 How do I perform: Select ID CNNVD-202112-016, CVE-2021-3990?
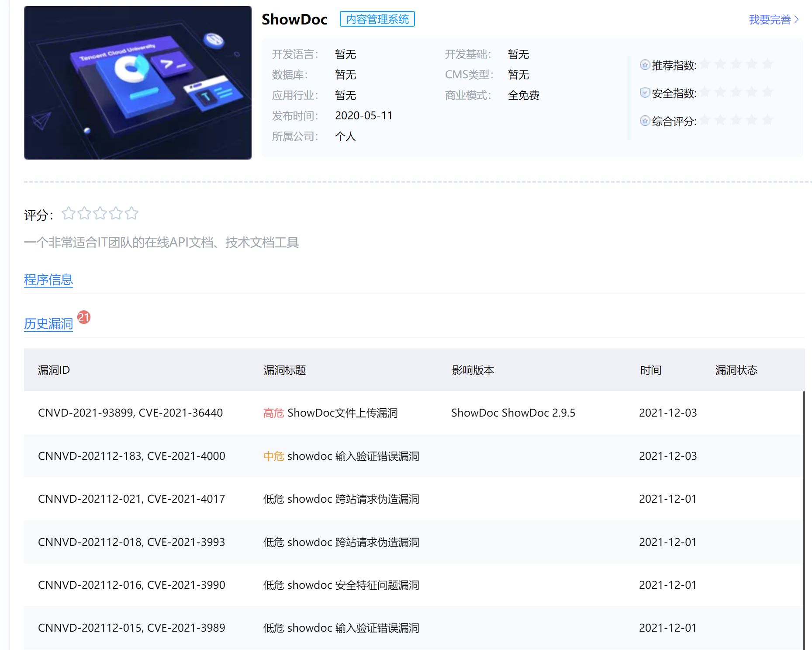point(131,585)
